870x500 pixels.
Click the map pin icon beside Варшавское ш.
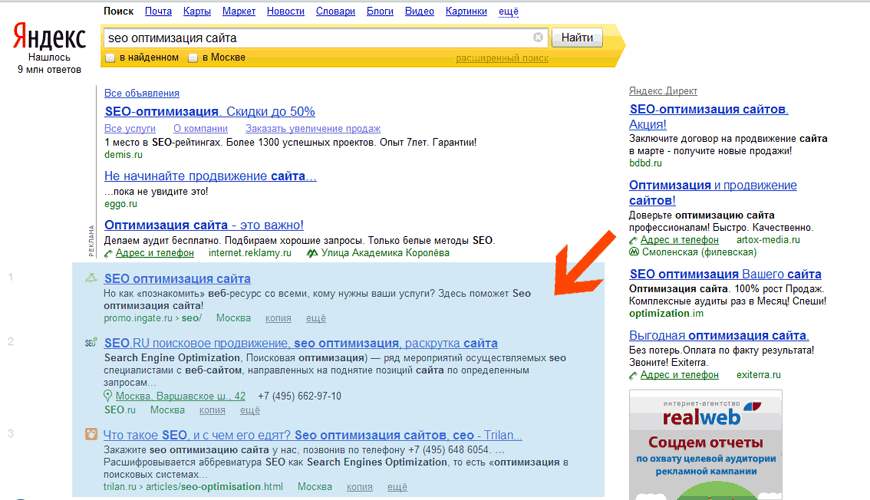click(x=108, y=396)
